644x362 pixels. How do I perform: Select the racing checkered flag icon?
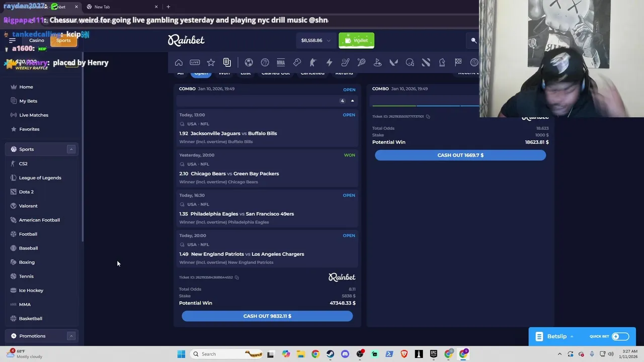pos(458,62)
